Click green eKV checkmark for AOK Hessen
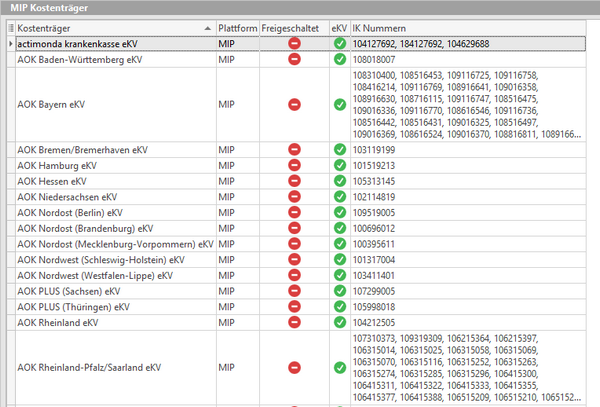 [339, 181]
